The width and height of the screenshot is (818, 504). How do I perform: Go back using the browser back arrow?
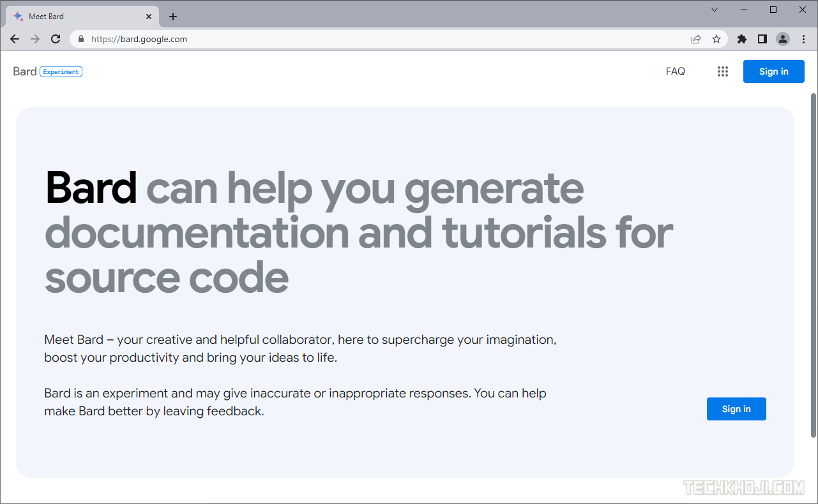15,39
